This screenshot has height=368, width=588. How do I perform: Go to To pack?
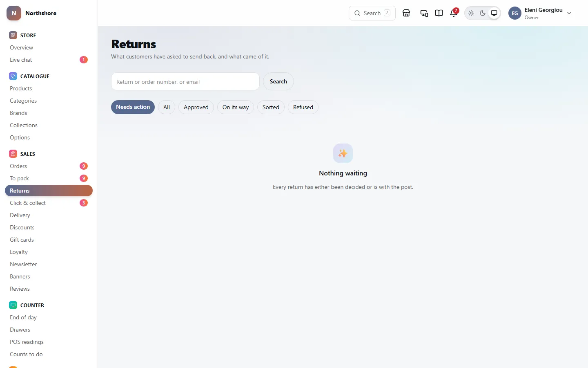[49, 178]
